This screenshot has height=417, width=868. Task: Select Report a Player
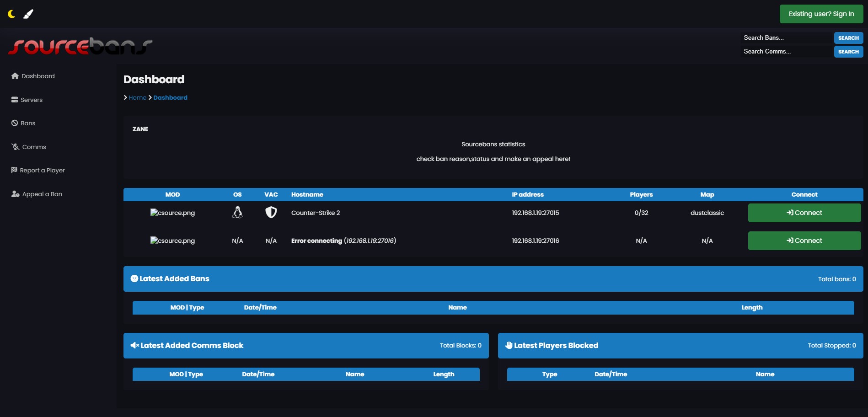click(x=42, y=170)
